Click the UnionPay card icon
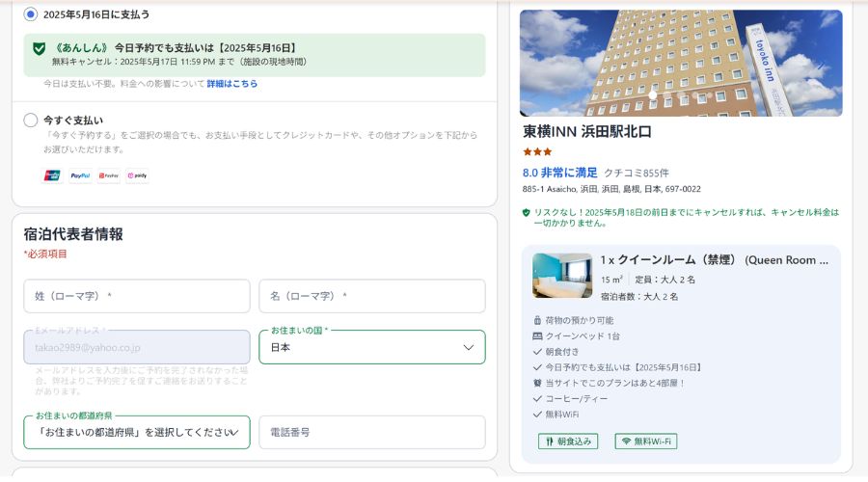Screen dimensions: 868x482 tap(53, 175)
